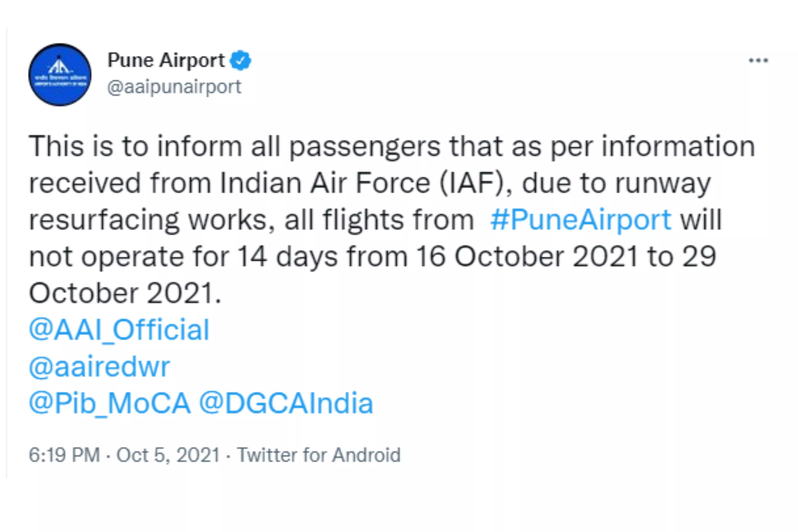
Task: Go to the @DGCAIndia mention
Action: point(286,403)
